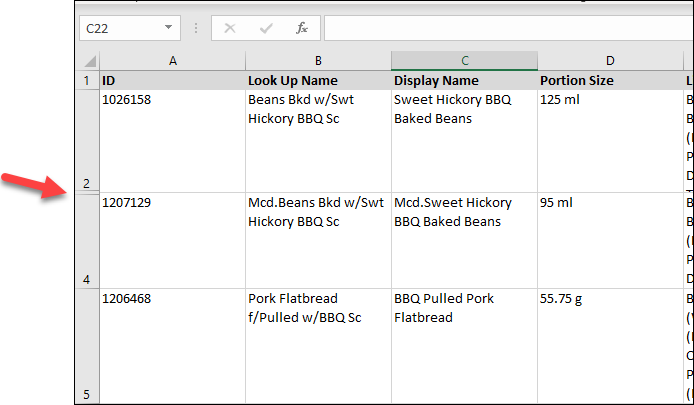Image resolution: width=694 pixels, height=405 pixels.
Task: Select row 4 header
Action: click(87, 241)
